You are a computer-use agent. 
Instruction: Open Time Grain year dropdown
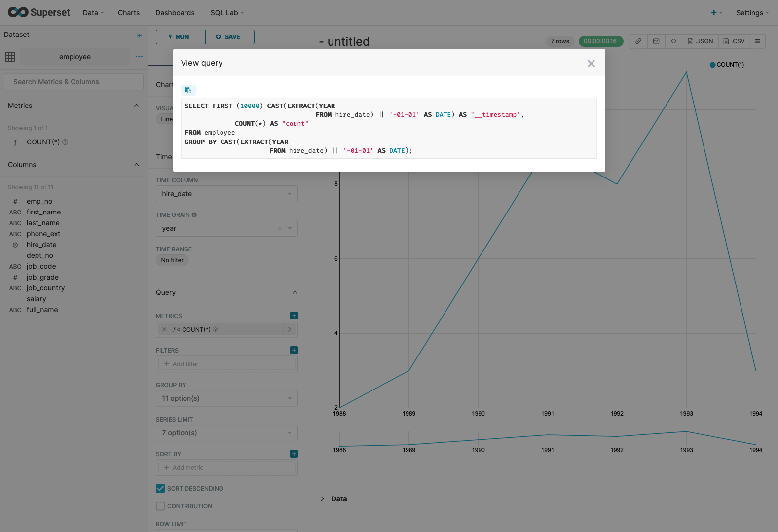click(x=227, y=228)
